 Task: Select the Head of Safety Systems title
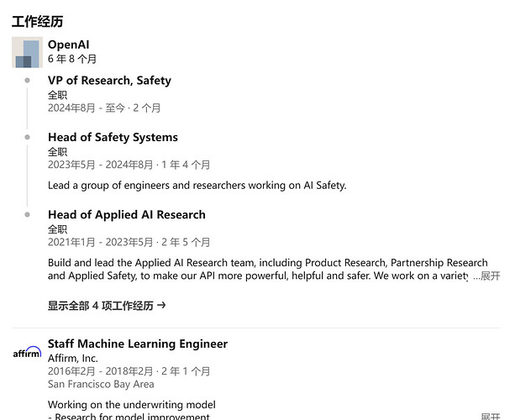tap(113, 137)
